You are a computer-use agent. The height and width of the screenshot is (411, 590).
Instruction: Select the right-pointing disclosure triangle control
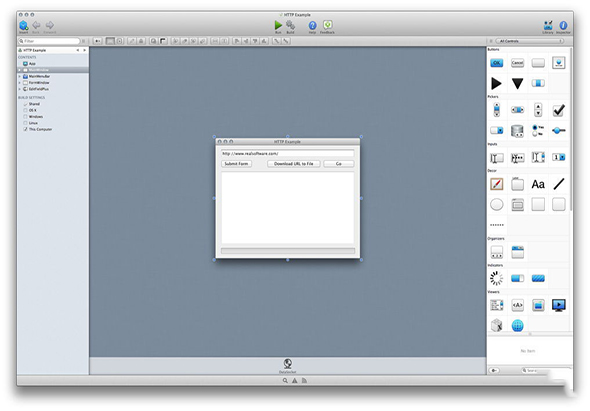(496, 83)
